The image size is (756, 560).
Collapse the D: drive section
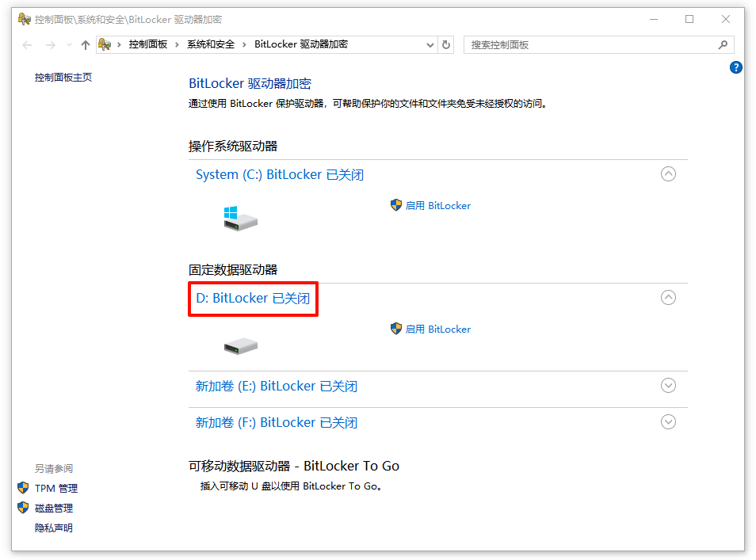[x=668, y=297]
